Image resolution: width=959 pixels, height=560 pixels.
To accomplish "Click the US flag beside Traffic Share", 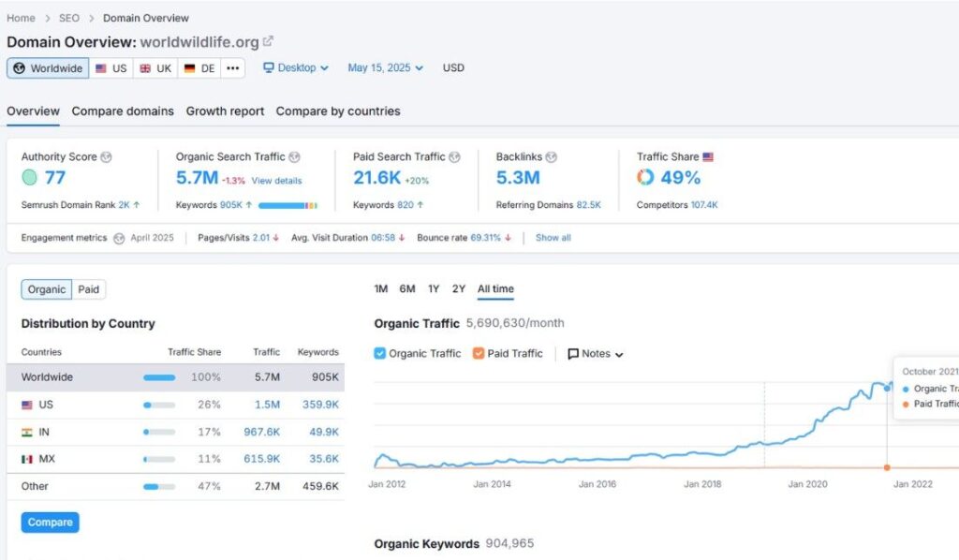I will [x=708, y=157].
